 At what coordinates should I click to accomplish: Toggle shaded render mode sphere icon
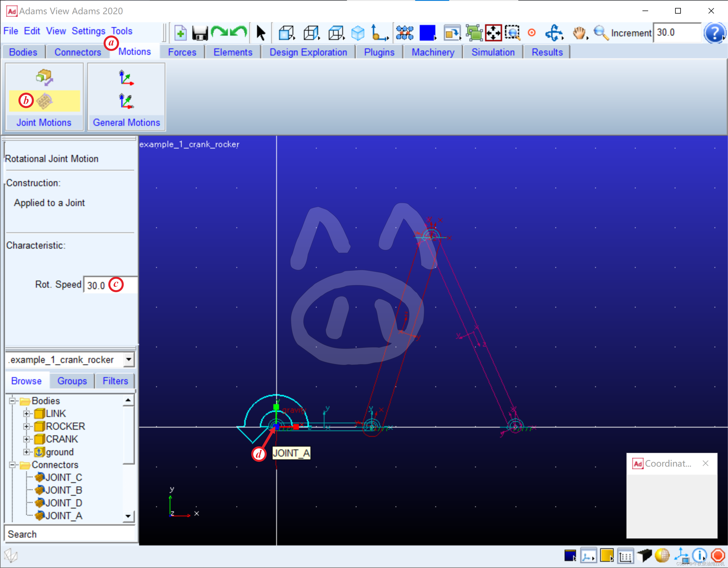[662, 555]
